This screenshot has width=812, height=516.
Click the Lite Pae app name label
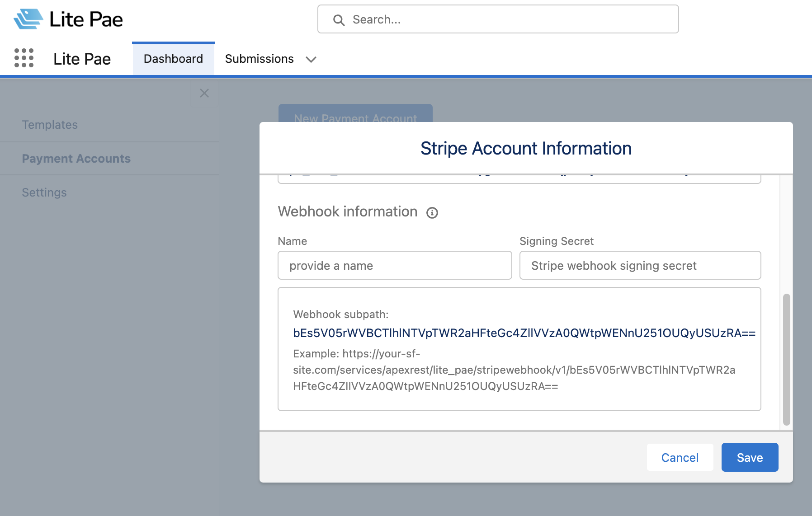click(82, 59)
